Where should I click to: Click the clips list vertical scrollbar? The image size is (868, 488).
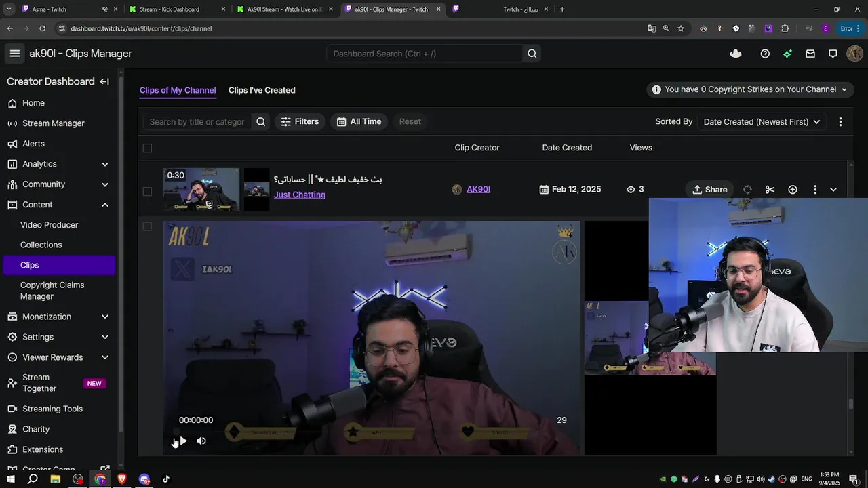point(851,405)
